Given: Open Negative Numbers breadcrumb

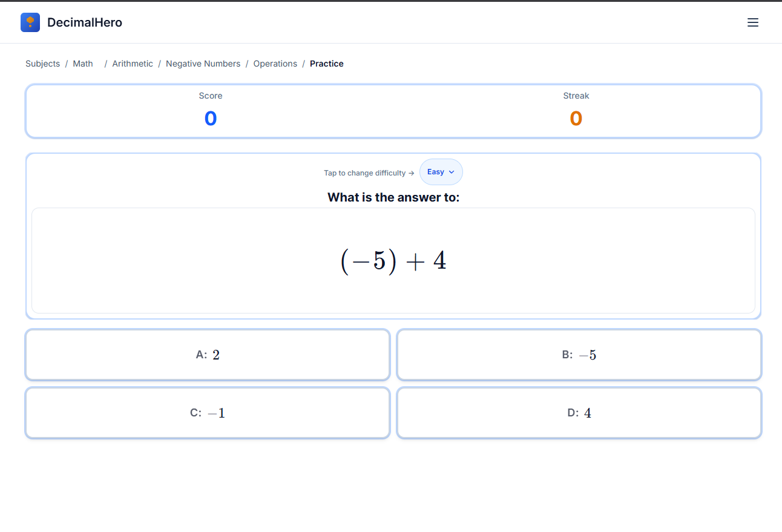Looking at the screenshot, I should pyautogui.click(x=203, y=64).
